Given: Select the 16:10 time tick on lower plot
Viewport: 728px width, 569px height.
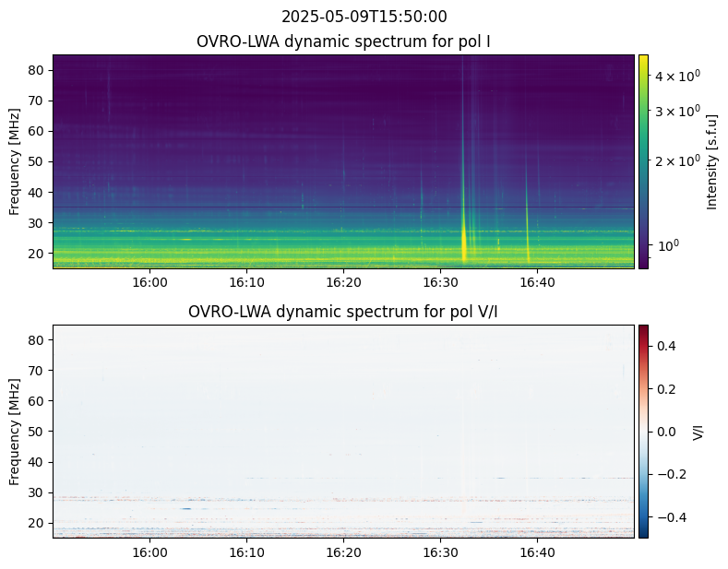Looking at the screenshot, I should point(246,552).
